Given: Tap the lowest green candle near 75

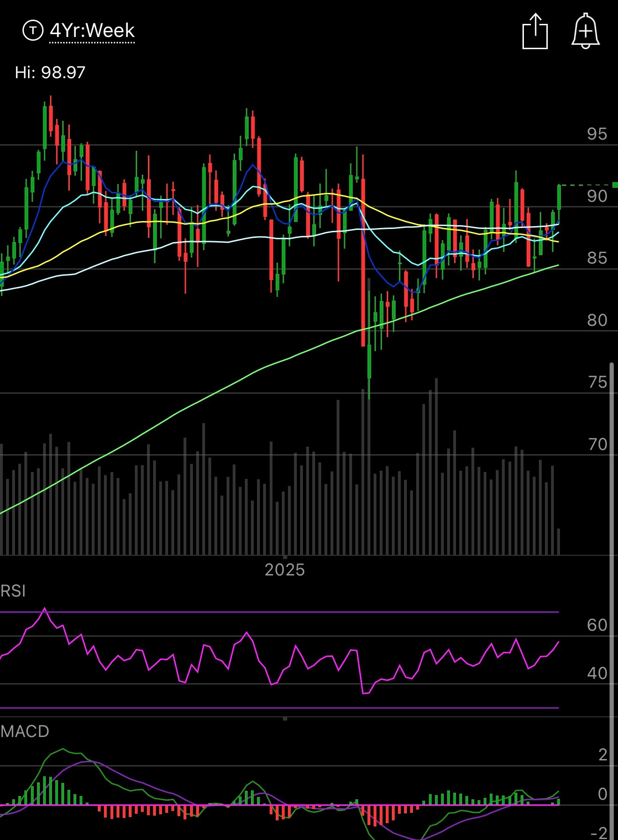Looking at the screenshot, I should point(369,345).
